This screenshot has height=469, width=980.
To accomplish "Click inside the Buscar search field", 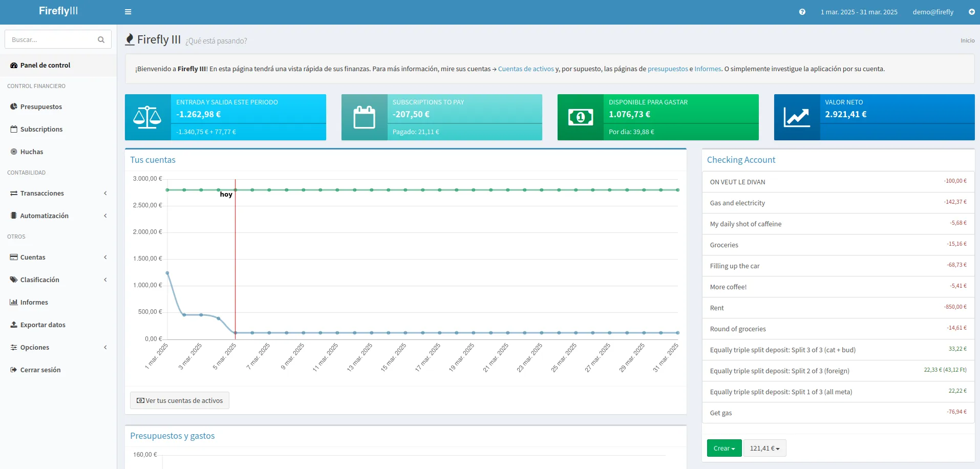I will coord(51,39).
